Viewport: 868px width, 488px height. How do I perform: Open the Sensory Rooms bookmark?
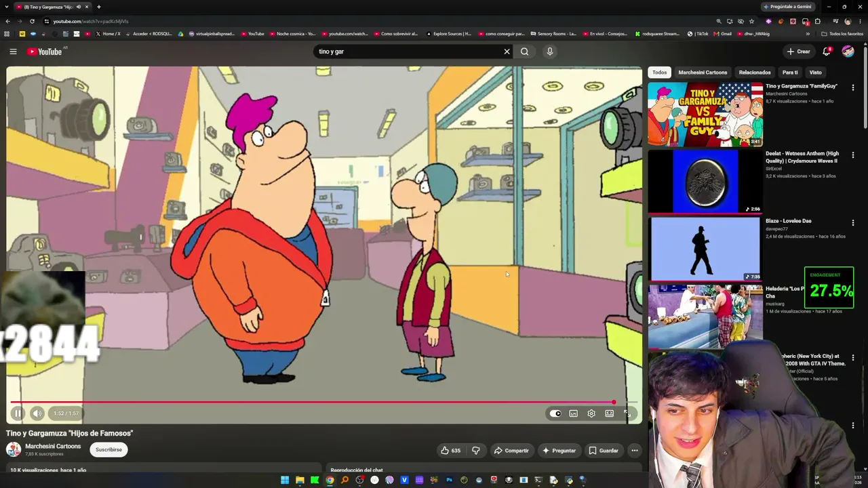[x=553, y=34]
